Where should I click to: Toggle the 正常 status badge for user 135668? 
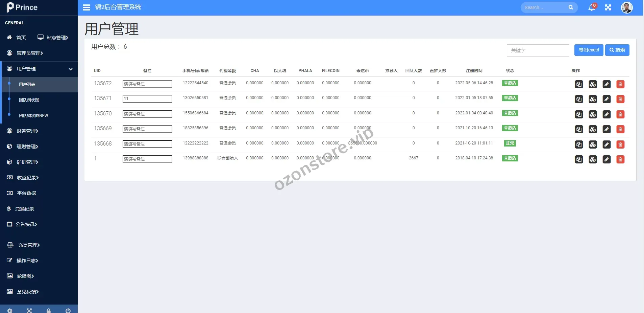click(510, 143)
